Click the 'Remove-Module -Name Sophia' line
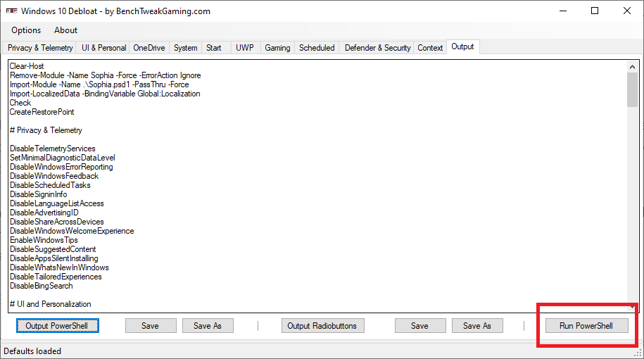The width and height of the screenshot is (644, 359). click(x=105, y=75)
